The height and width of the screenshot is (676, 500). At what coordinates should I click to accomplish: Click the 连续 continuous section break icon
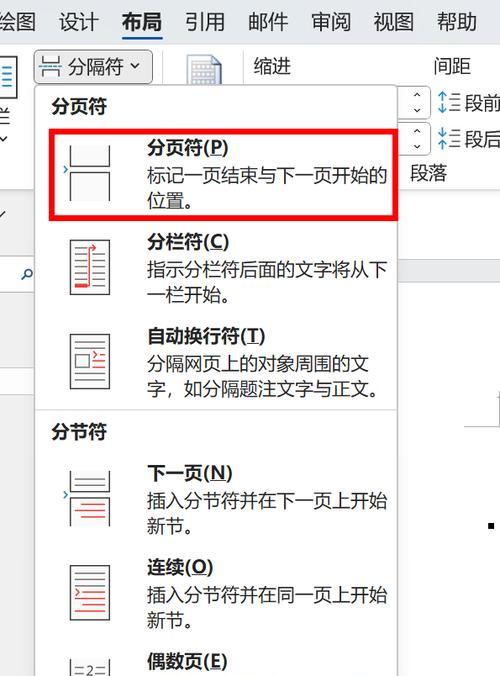tap(90, 592)
